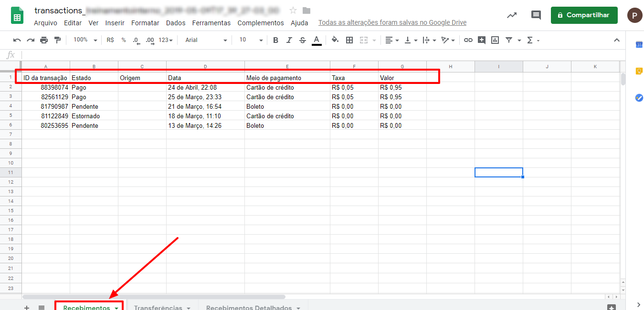Click the Compartilhar share button
The height and width of the screenshot is (310, 644).
584,15
